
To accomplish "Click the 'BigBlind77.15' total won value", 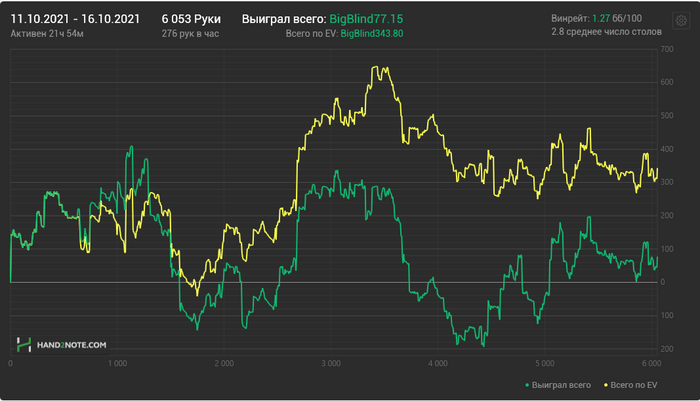I will pyautogui.click(x=366, y=19).
